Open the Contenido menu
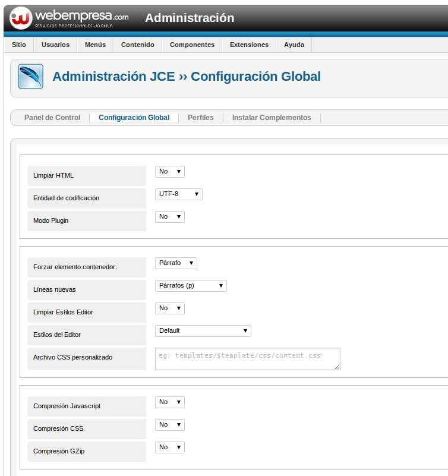Image resolution: width=448 pixels, height=476 pixels. (138, 45)
